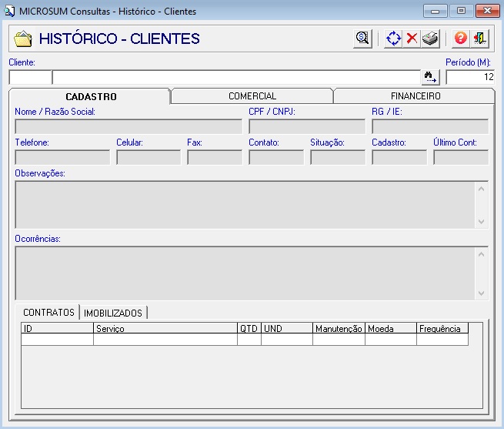
Task: Click the Cliente name input field
Action: click(x=237, y=77)
